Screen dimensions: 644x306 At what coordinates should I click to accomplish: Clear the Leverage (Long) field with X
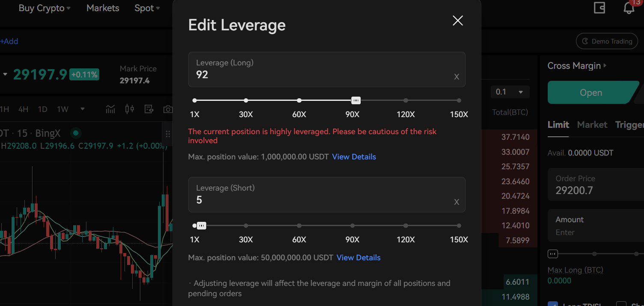[457, 77]
